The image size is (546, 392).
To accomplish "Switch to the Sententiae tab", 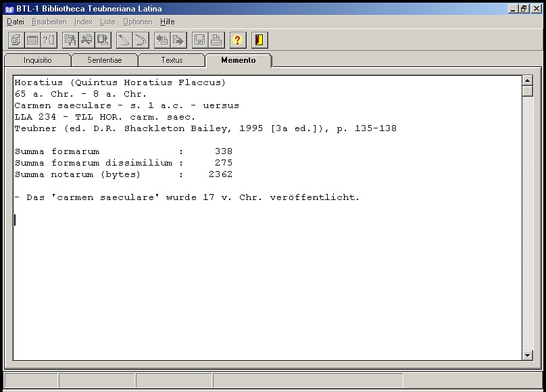I will (105, 60).
